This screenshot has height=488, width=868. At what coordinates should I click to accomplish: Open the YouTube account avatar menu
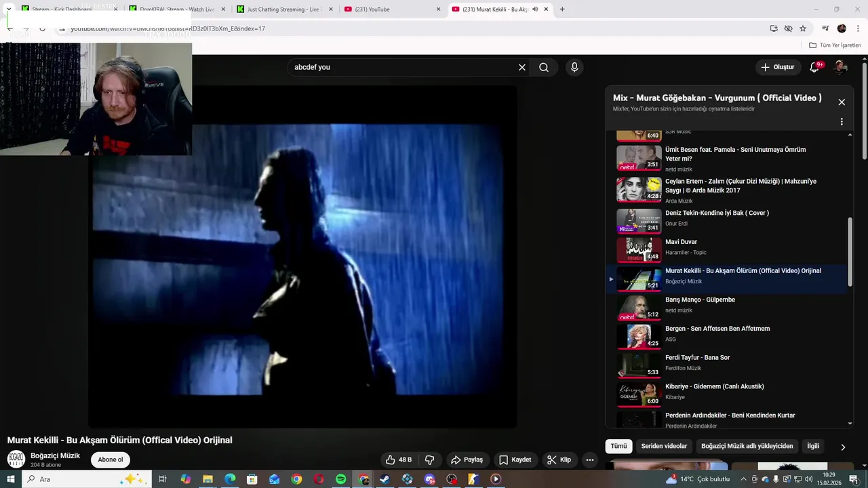(x=840, y=67)
